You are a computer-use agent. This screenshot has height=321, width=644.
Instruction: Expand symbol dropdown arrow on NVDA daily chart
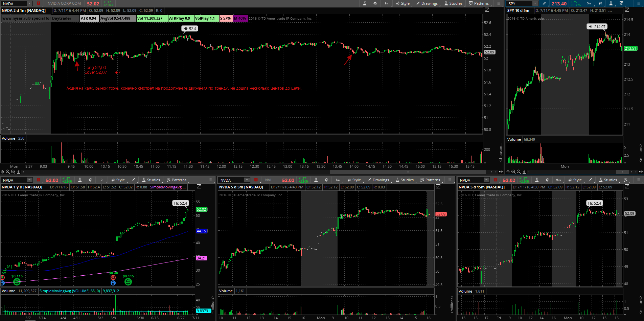pyautogui.click(x=29, y=180)
